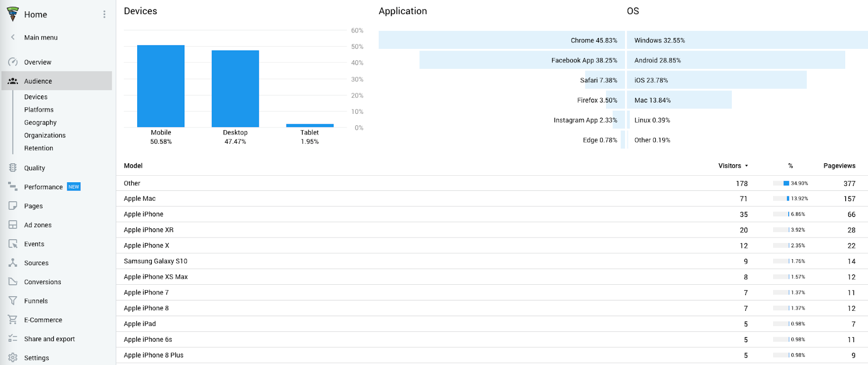Click the E-Commerce cart icon
Image resolution: width=868 pixels, height=365 pixels.
12,319
